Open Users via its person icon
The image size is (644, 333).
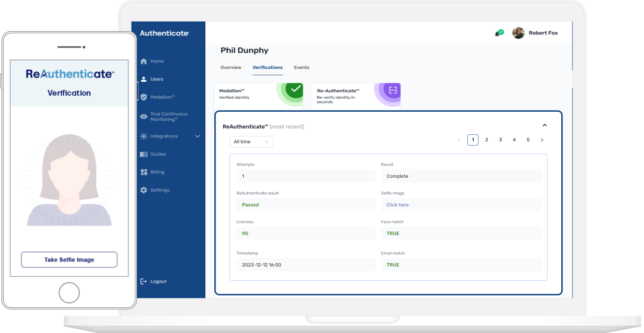(143, 79)
